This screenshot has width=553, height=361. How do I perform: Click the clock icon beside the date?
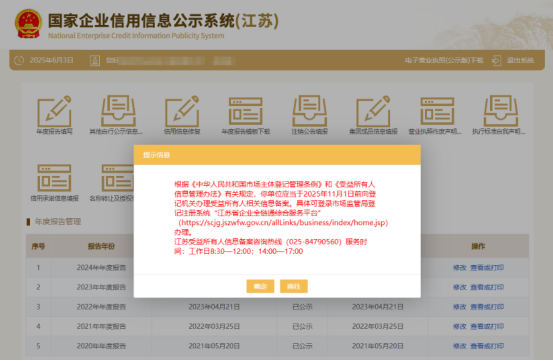19,60
